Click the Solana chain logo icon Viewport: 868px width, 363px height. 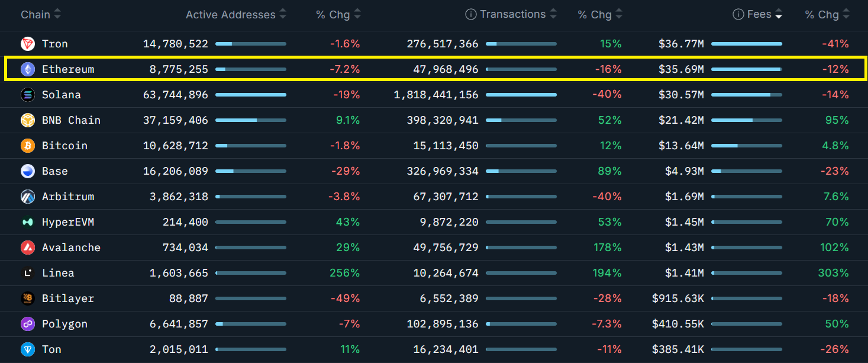point(28,95)
